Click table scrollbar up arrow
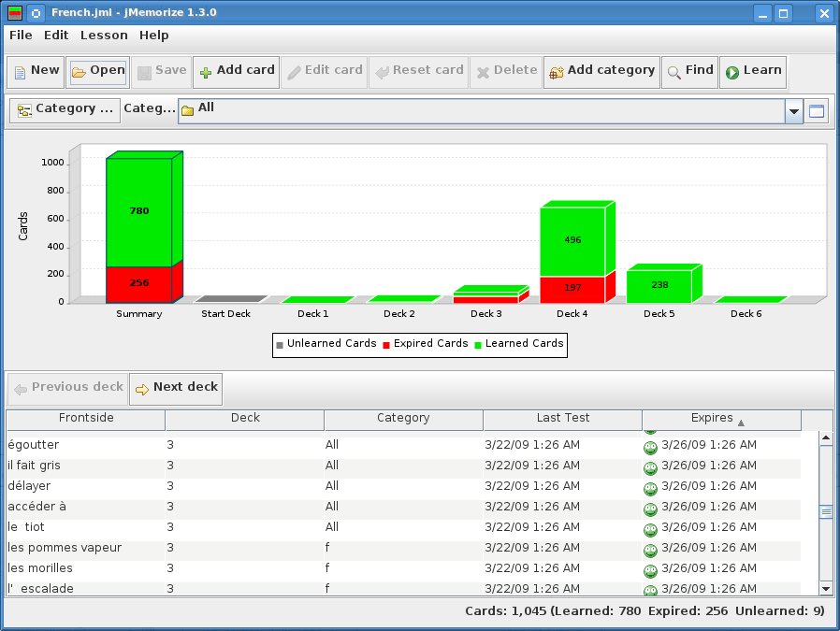Viewport: 840px width, 631px height. [x=826, y=438]
